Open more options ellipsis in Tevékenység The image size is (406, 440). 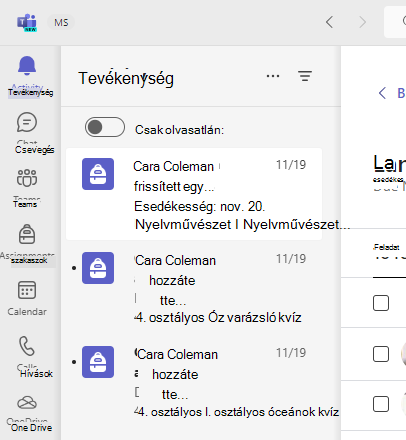tap(273, 76)
